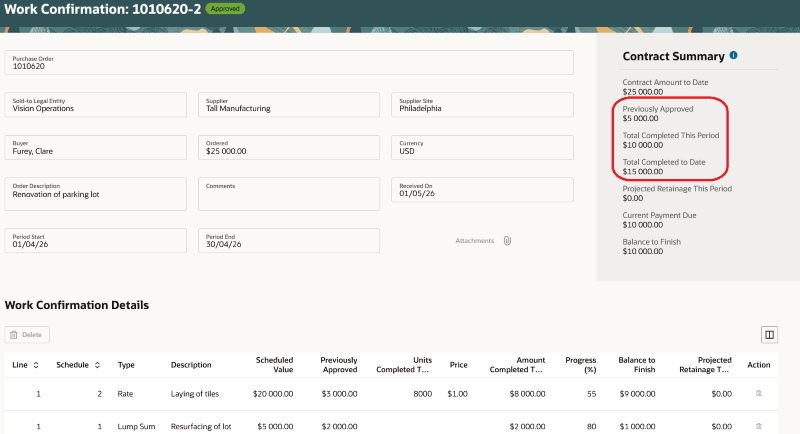The height and width of the screenshot is (434, 800).
Task: Click the Price column header
Action: [458, 365]
